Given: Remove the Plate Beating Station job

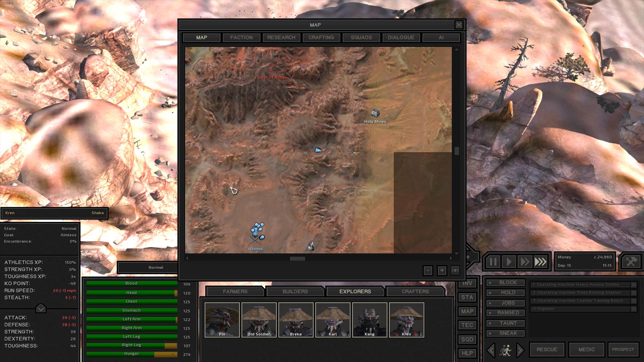Looking at the screenshot, I should tap(634, 293).
